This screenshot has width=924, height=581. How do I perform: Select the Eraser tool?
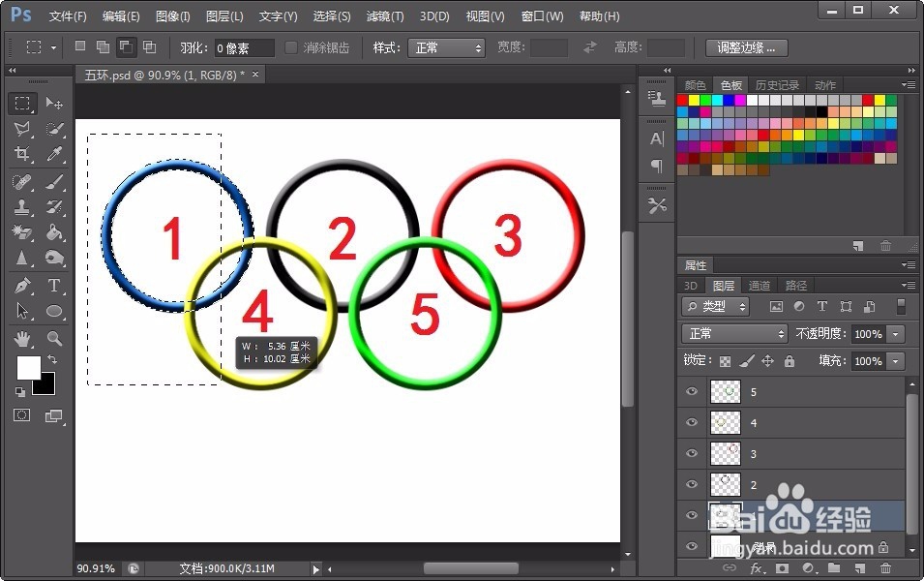tap(22, 232)
